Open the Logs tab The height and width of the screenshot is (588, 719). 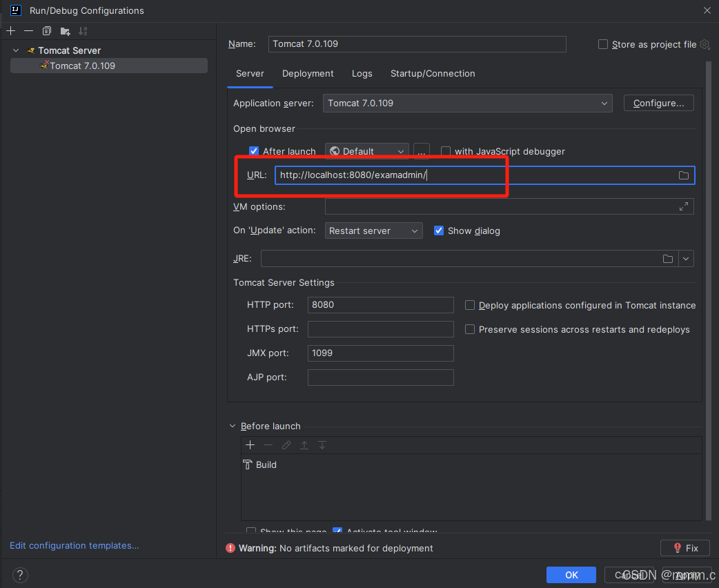click(362, 73)
